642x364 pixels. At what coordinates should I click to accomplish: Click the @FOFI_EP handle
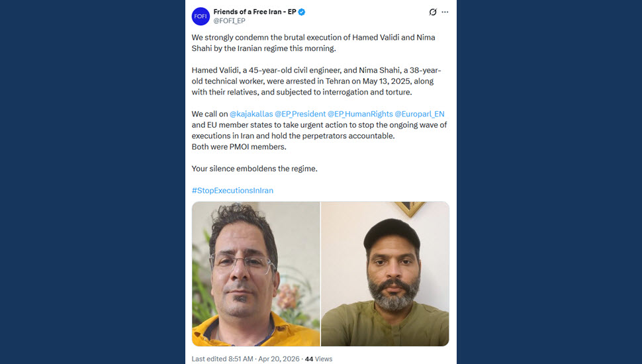point(229,21)
